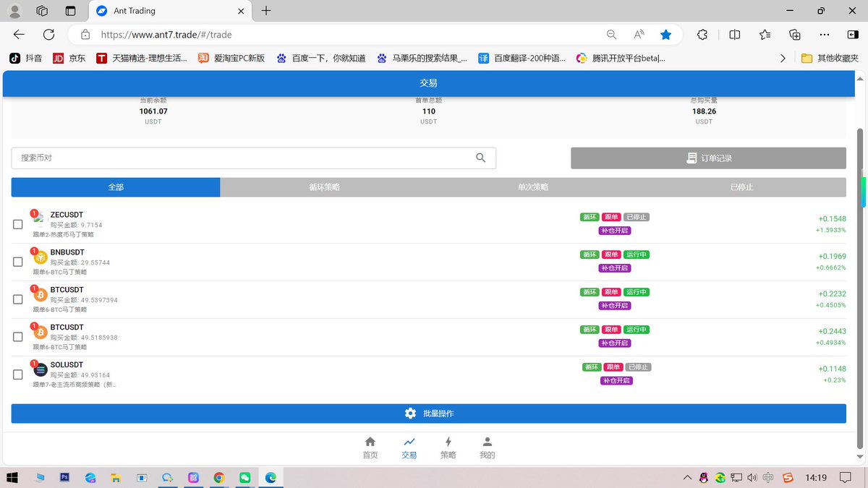Image resolution: width=868 pixels, height=488 pixels.
Task: Click the gear icon on 批量操作 button
Action: (x=410, y=413)
